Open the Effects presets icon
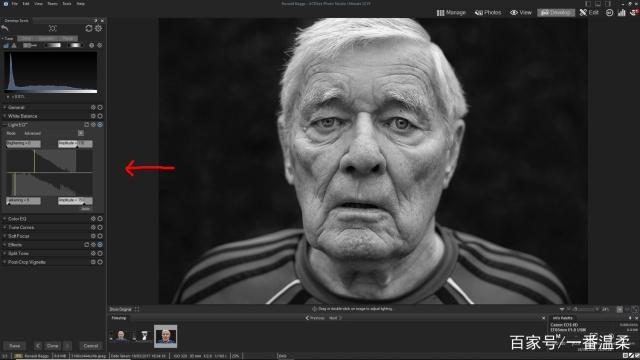Screen dimensions: 640x360 tap(87, 244)
